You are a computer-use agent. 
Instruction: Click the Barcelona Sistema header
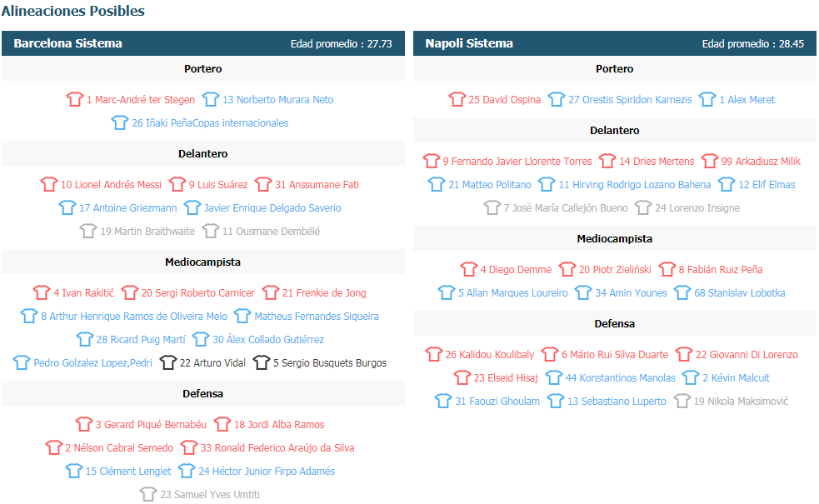coord(67,43)
